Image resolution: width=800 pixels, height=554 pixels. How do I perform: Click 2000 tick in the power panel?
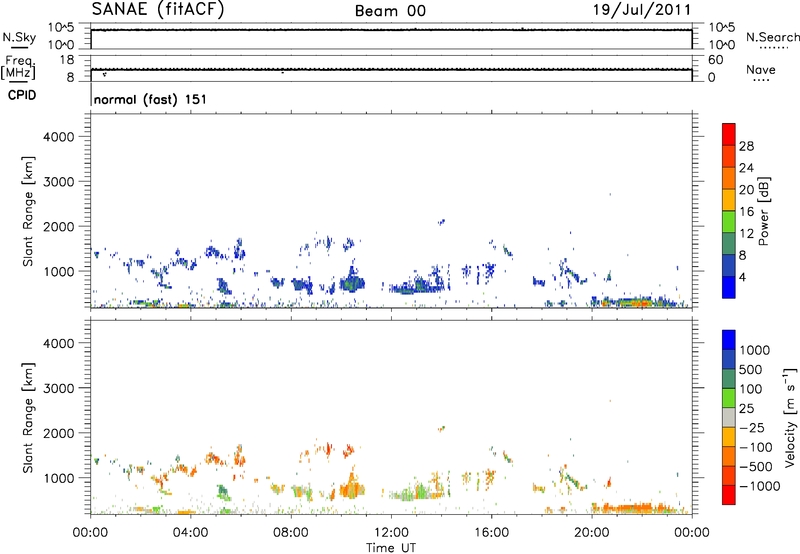click(58, 226)
